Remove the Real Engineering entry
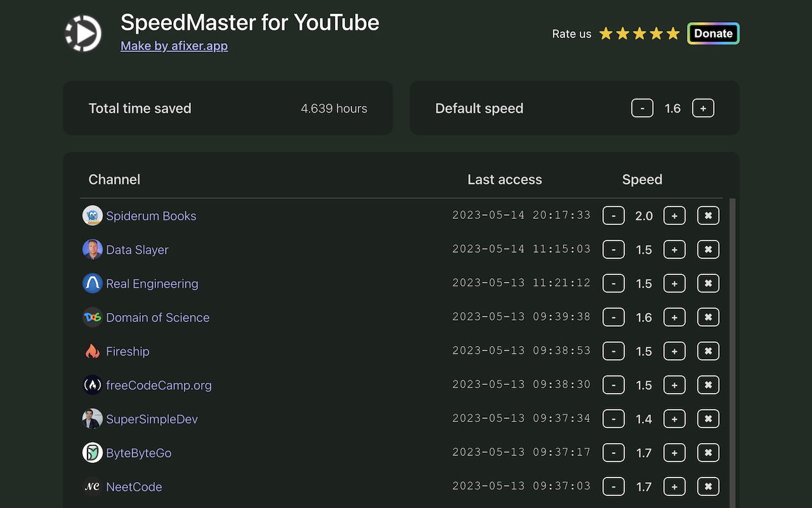Screen dimensions: 812x508 (x=708, y=283)
